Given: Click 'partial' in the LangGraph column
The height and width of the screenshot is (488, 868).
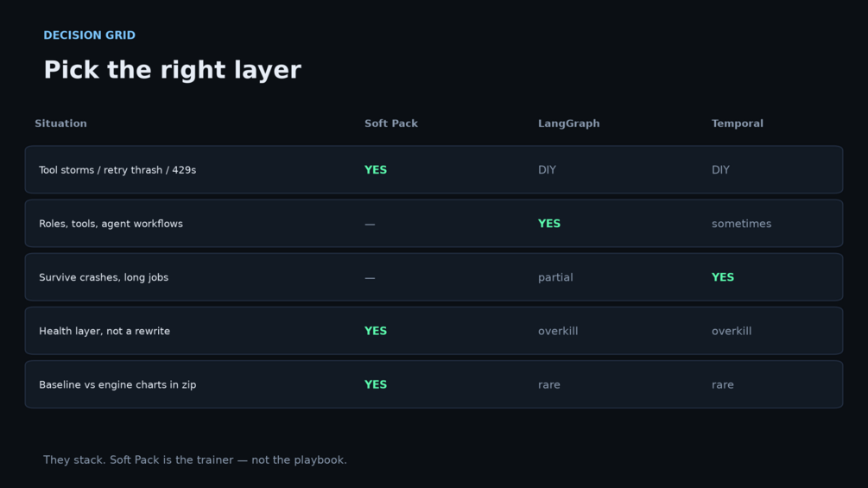Looking at the screenshot, I should 555,277.
